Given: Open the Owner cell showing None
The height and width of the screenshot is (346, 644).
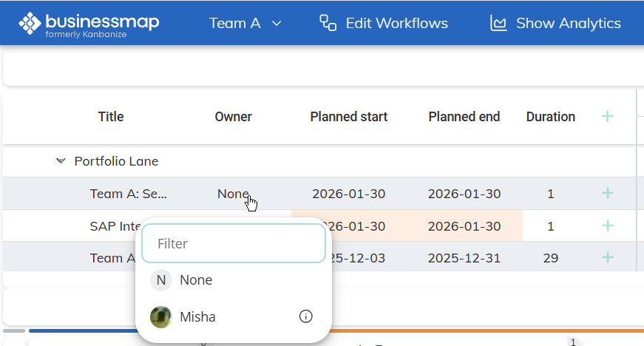Looking at the screenshot, I should 233,194.
